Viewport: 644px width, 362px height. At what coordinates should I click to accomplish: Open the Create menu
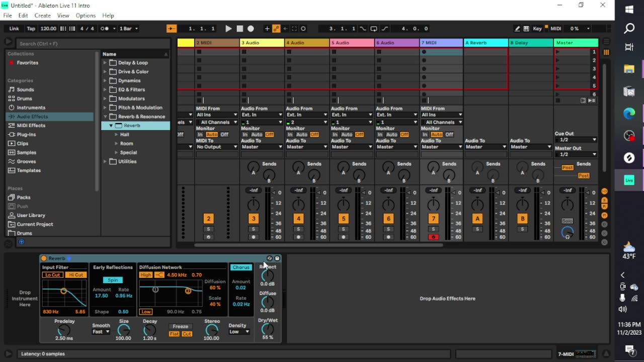click(43, 16)
